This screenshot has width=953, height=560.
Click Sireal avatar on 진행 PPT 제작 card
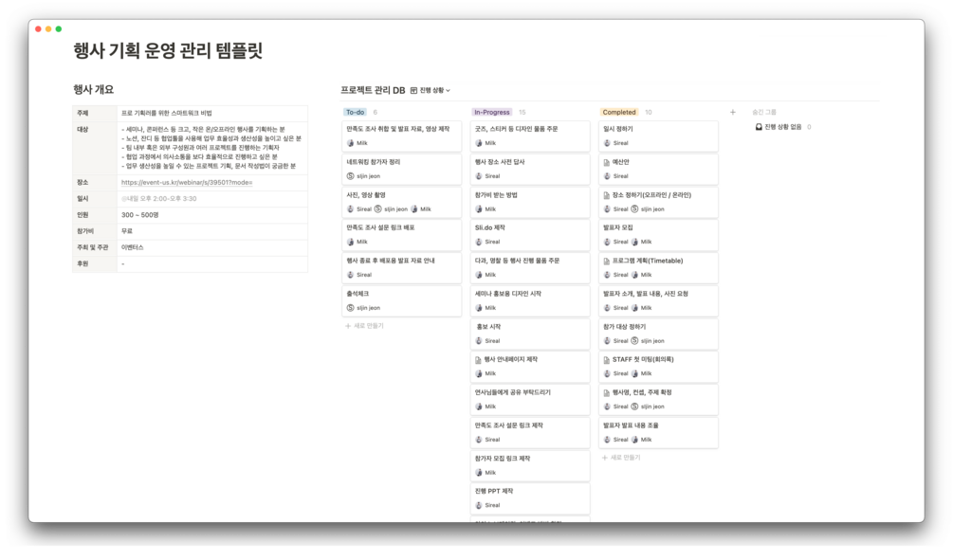[478, 505]
